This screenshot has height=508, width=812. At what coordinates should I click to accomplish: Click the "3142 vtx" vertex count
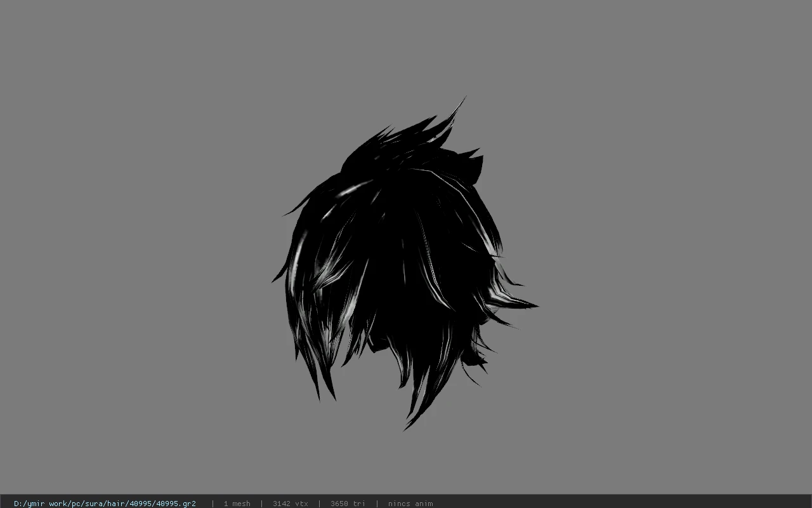[x=290, y=504]
